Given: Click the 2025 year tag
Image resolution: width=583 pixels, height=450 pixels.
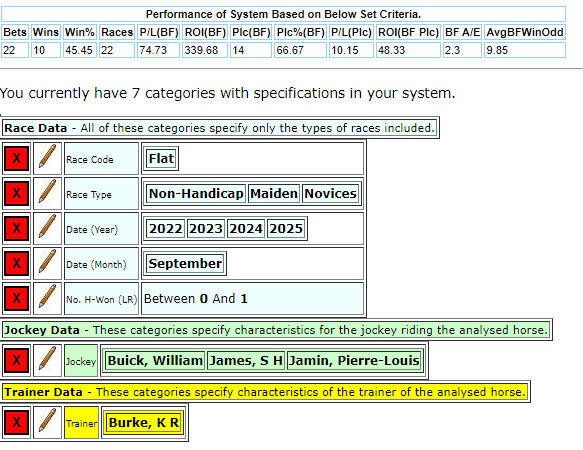Looking at the screenshot, I should [286, 229].
